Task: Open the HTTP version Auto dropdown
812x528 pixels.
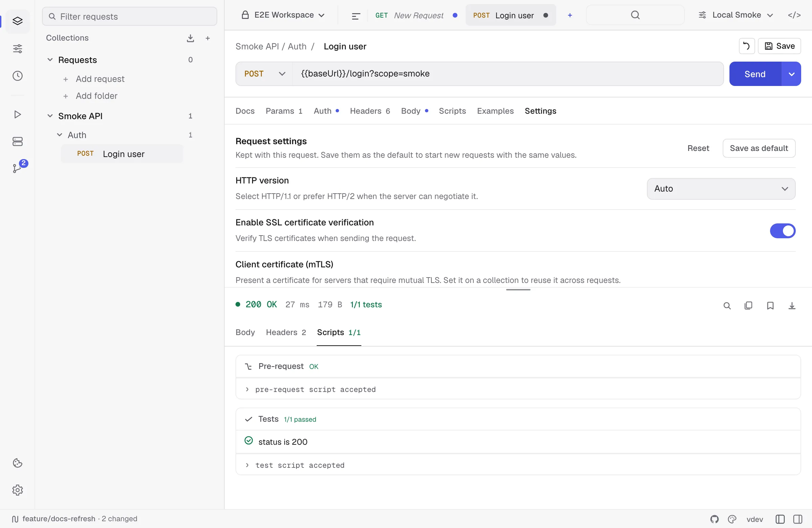Action: (x=721, y=189)
